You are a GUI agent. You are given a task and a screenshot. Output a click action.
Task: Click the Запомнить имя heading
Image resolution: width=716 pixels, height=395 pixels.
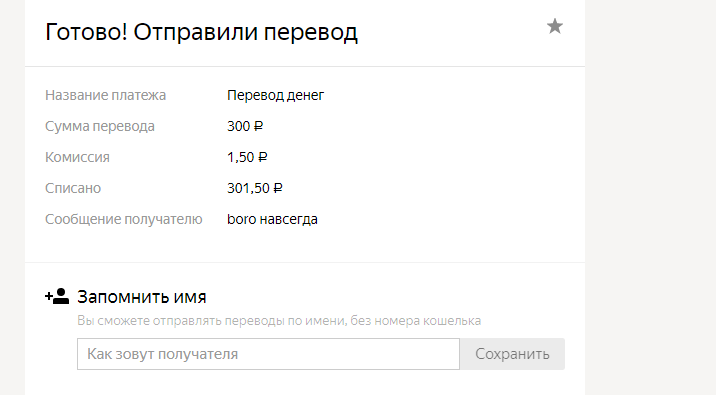pos(142,297)
